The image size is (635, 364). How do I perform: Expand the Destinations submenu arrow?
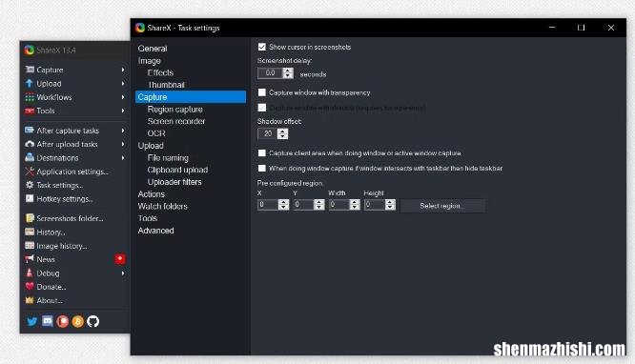pos(123,157)
